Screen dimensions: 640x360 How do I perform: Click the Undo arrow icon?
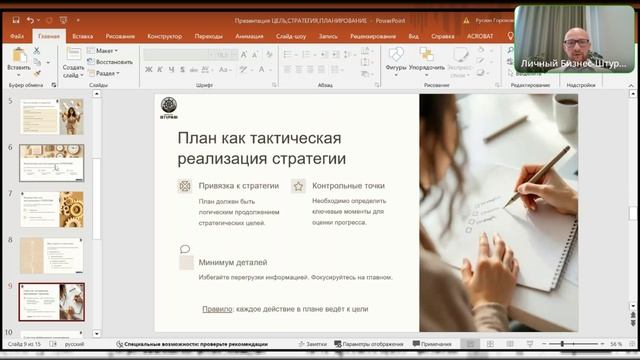coord(30,20)
